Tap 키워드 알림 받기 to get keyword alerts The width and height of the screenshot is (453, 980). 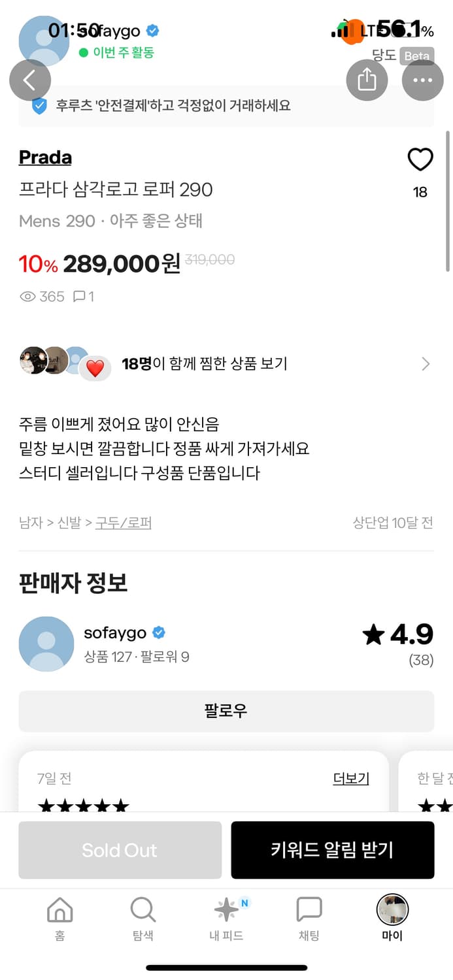(x=333, y=849)
